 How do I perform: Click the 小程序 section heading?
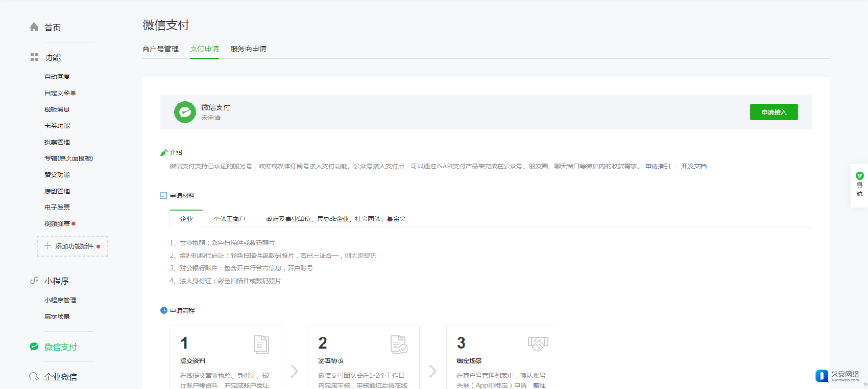[57, 281]
